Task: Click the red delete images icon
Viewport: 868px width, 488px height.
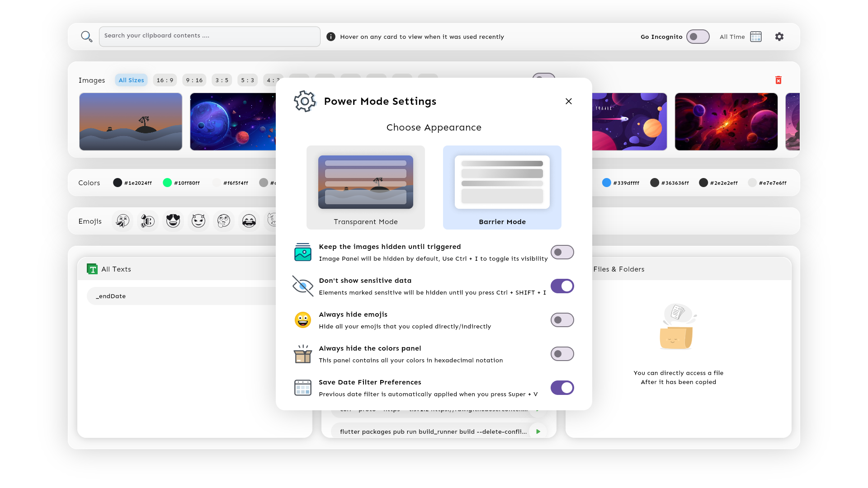Action: (x=778, y=80)
